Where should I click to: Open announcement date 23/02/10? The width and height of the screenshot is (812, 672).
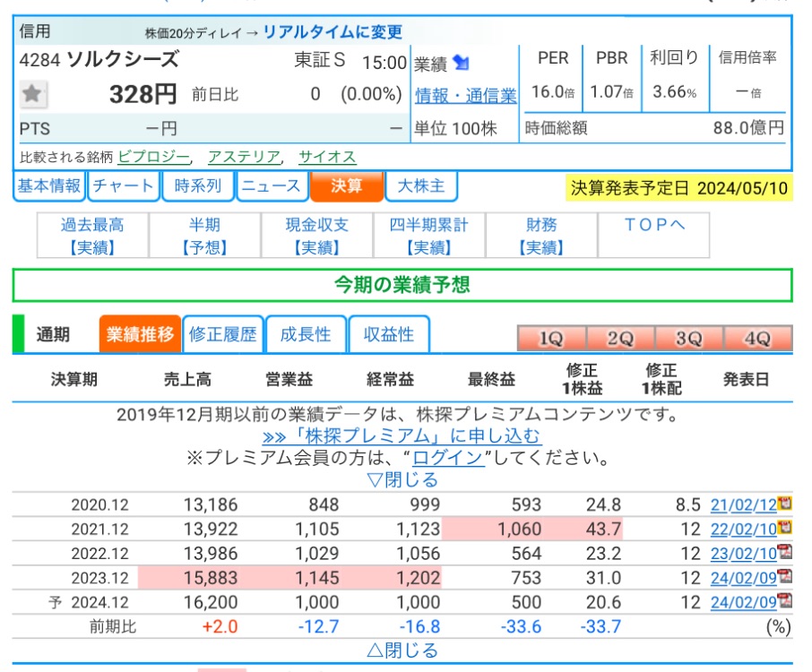pos(744,554)
